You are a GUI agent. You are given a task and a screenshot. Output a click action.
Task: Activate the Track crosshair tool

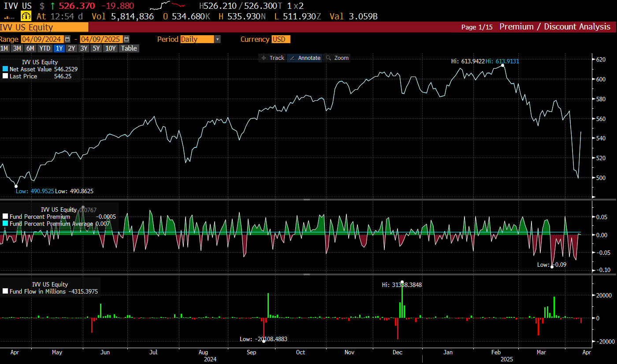click(273, 58)
